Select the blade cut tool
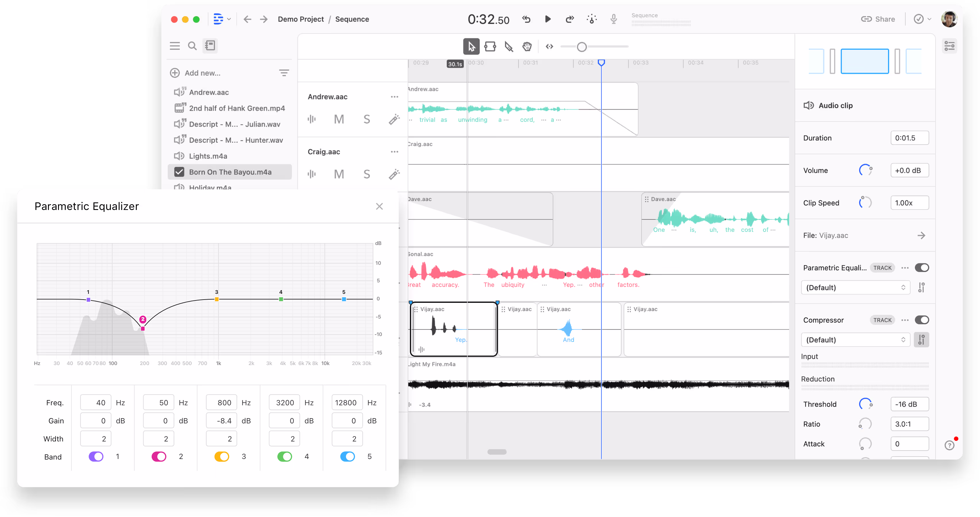The image size is (980, 517). click(509, 47)
